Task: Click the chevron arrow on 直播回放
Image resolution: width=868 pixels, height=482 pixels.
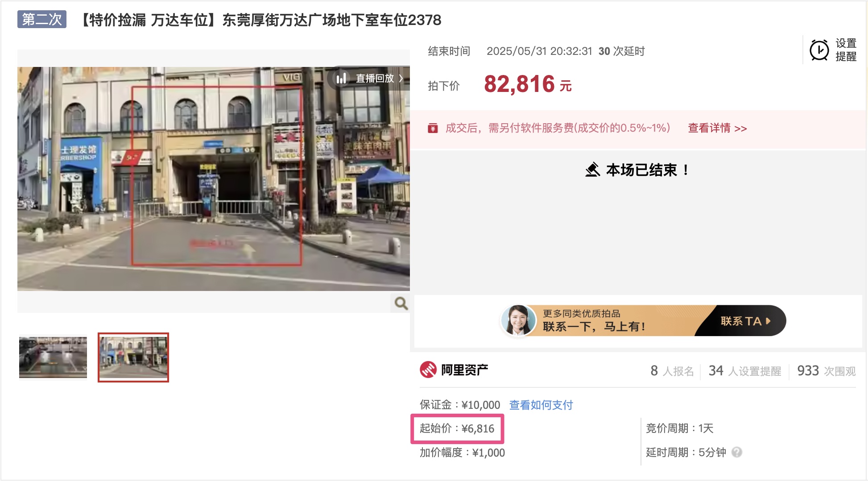Action: pyautogui.click(x=401, y=79)
